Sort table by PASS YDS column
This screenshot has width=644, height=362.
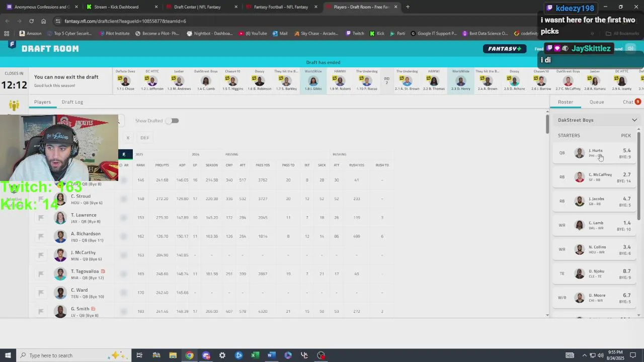pos(263,165)
